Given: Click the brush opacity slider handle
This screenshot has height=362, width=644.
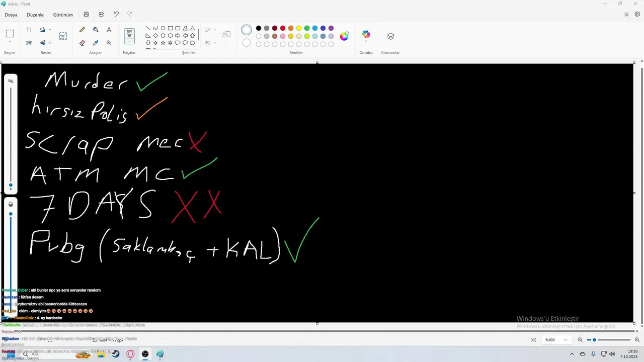Looking at the screenshot, I should [x=11, y=214].
